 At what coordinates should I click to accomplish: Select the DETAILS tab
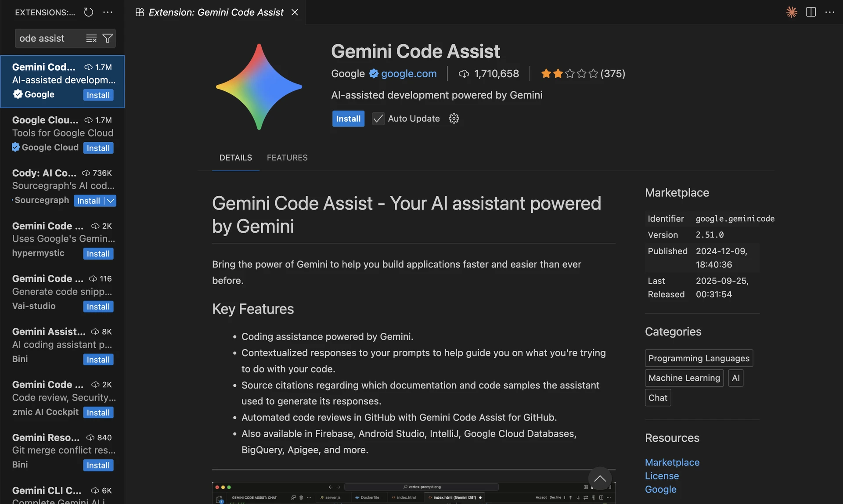(235, 158)
